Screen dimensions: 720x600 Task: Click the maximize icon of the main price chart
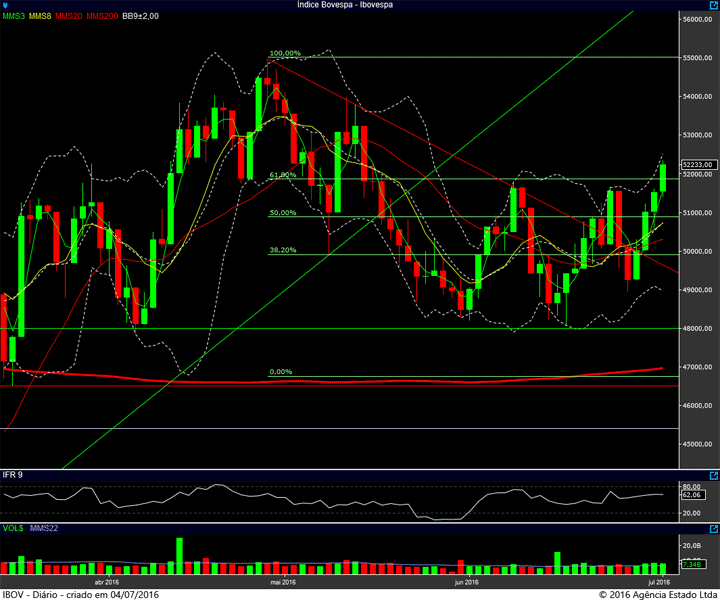[x=714, y=5]
